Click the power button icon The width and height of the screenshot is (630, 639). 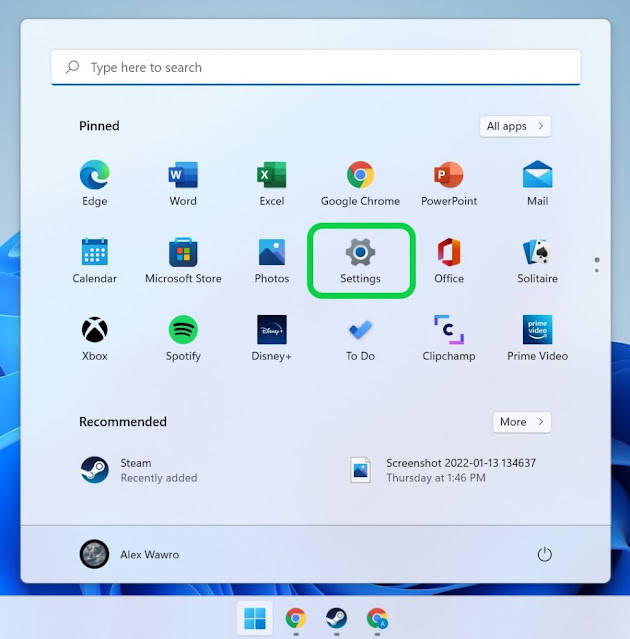(544, 554)
